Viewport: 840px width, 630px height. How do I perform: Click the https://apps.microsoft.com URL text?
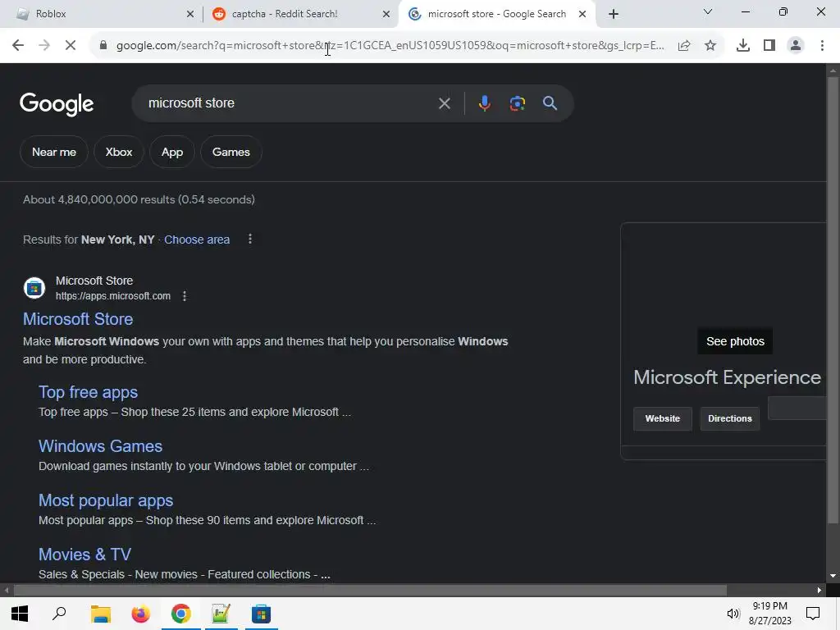click(113, 296)
